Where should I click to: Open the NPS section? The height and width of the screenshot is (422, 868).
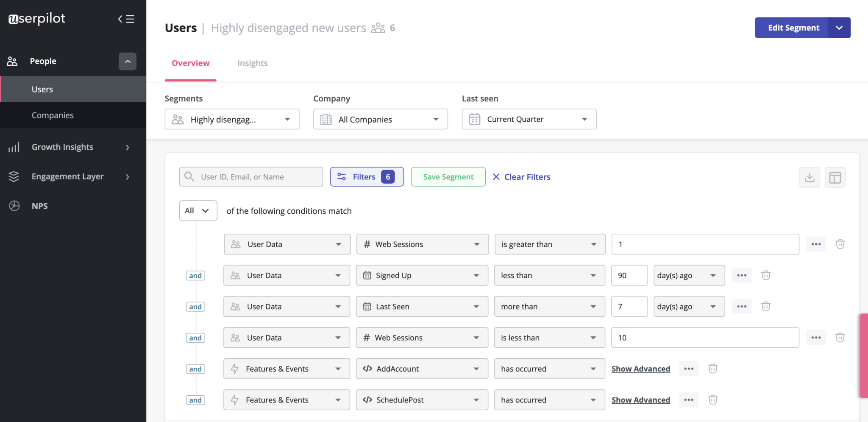click(14, 206)
